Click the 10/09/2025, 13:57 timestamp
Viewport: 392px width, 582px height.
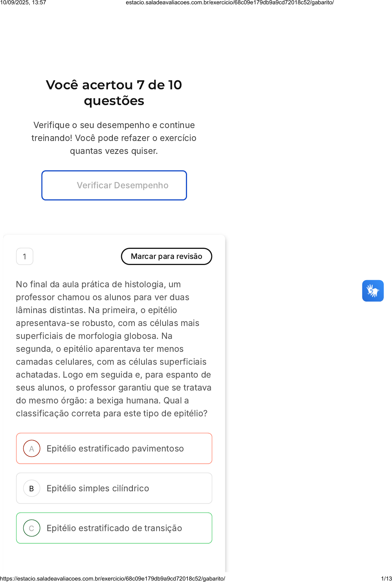click(x=23, y=3)
